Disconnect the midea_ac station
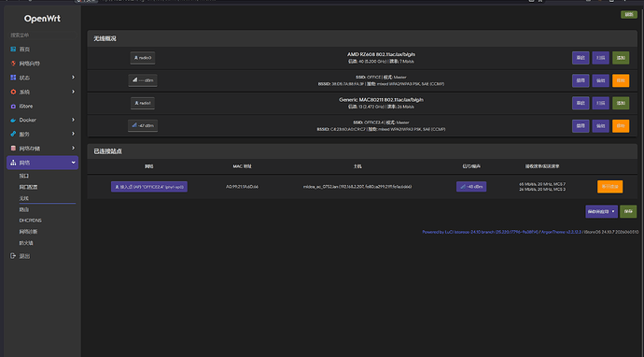Viewport: 644px width, 357px height. coord(609,187)
